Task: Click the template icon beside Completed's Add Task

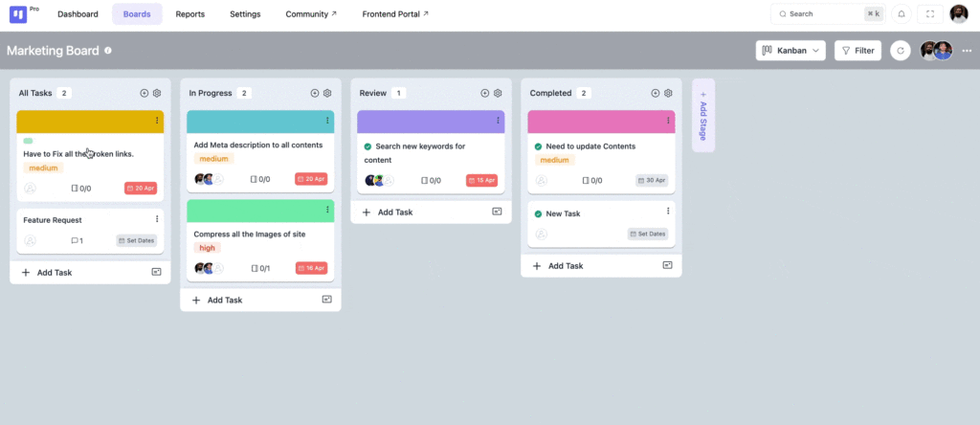Action: coord(667,265)
